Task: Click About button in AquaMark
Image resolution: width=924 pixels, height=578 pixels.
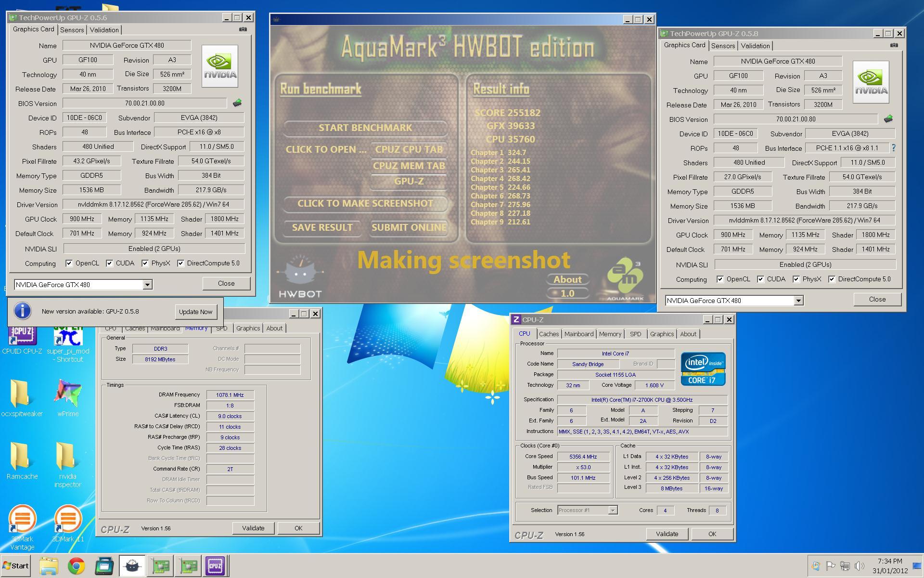Action: 567,279
